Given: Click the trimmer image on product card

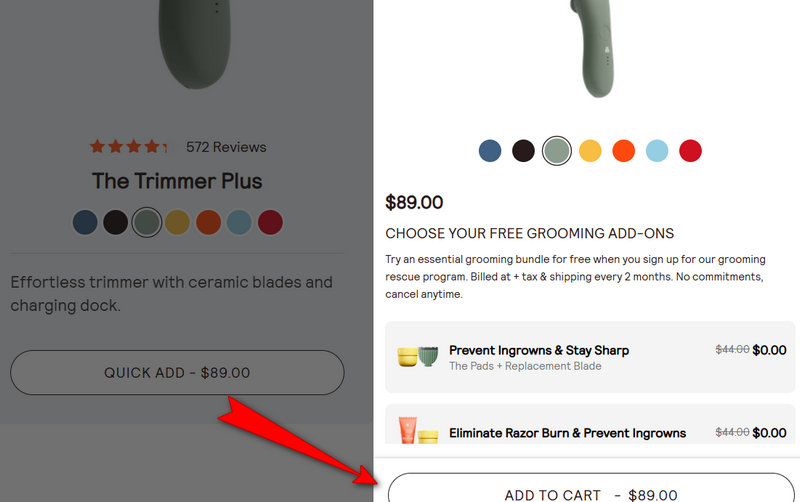Looking at the screenshot, I should [190, 40].
